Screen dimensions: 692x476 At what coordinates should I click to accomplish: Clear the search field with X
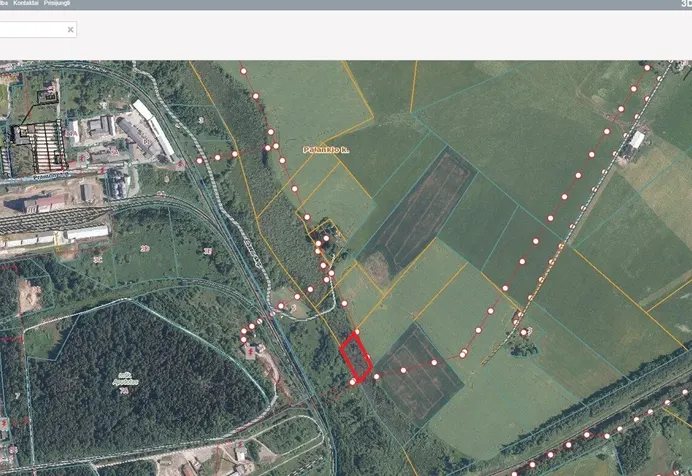[70, 30]
